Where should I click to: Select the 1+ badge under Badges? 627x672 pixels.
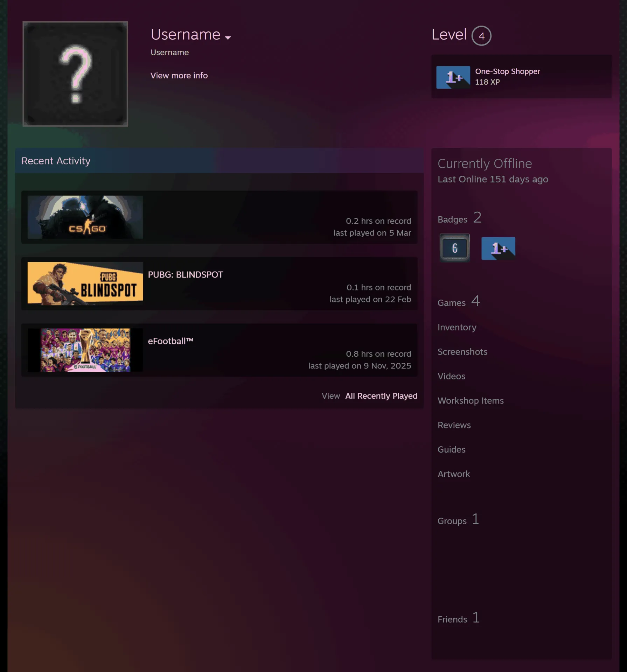(x=498, y=248)
